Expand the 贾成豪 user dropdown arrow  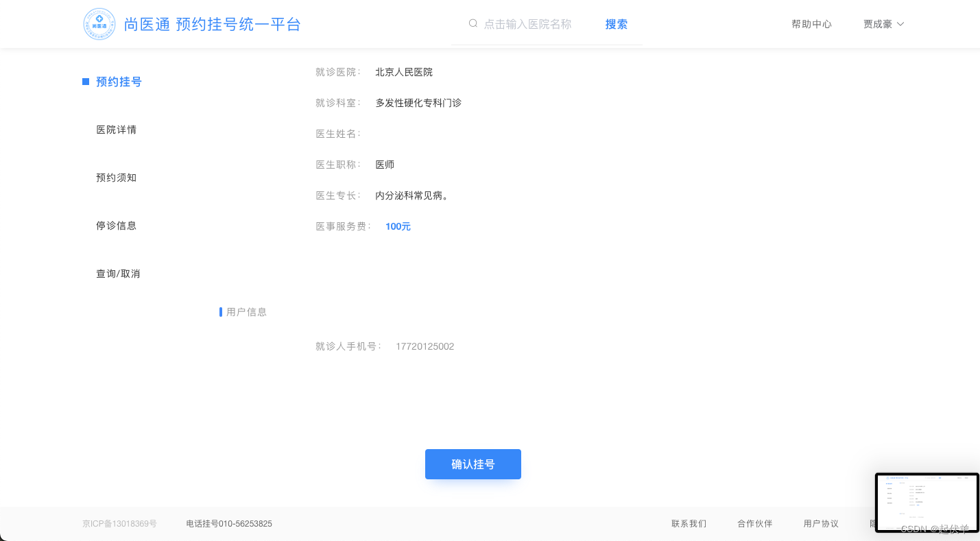tap(900, 24)
